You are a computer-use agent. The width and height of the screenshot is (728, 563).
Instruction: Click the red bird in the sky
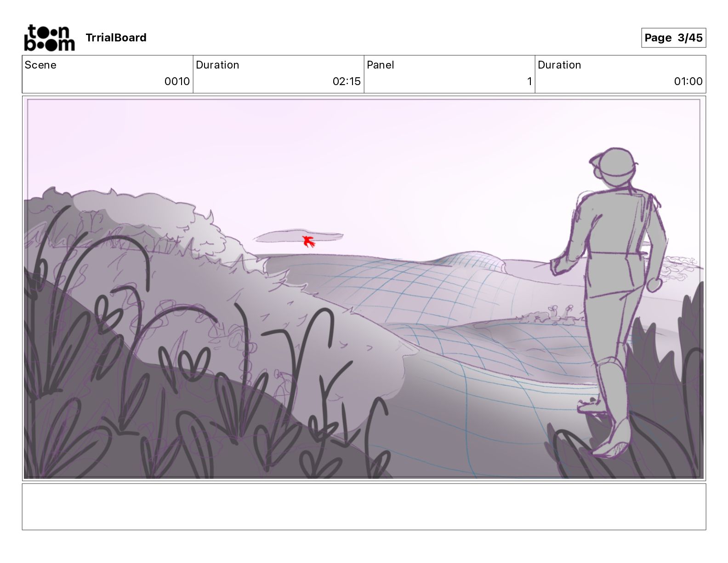click(x=308, y=241)
